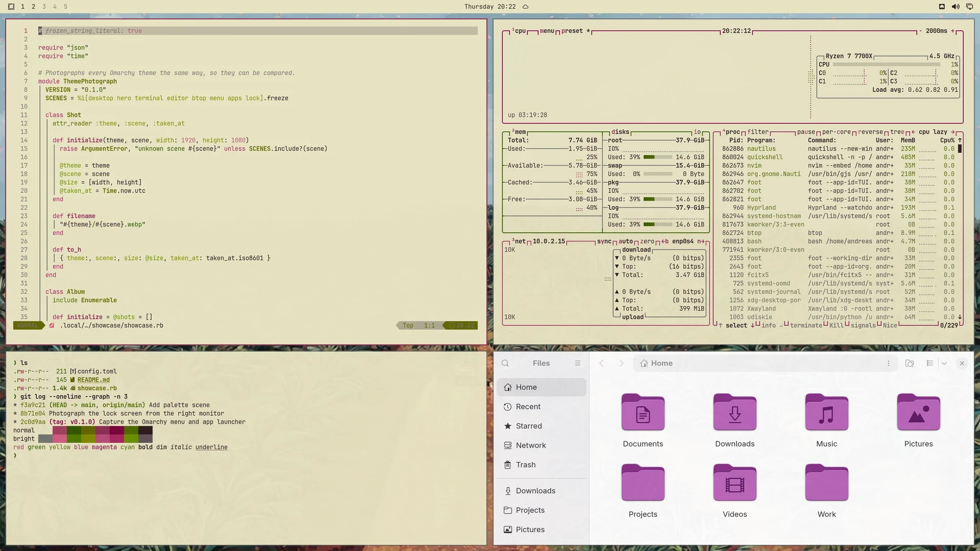Toggle auto scaling in btop net panel
This screenshot has width=980, height=551.
pyautogui.click(x=626, y=241)
